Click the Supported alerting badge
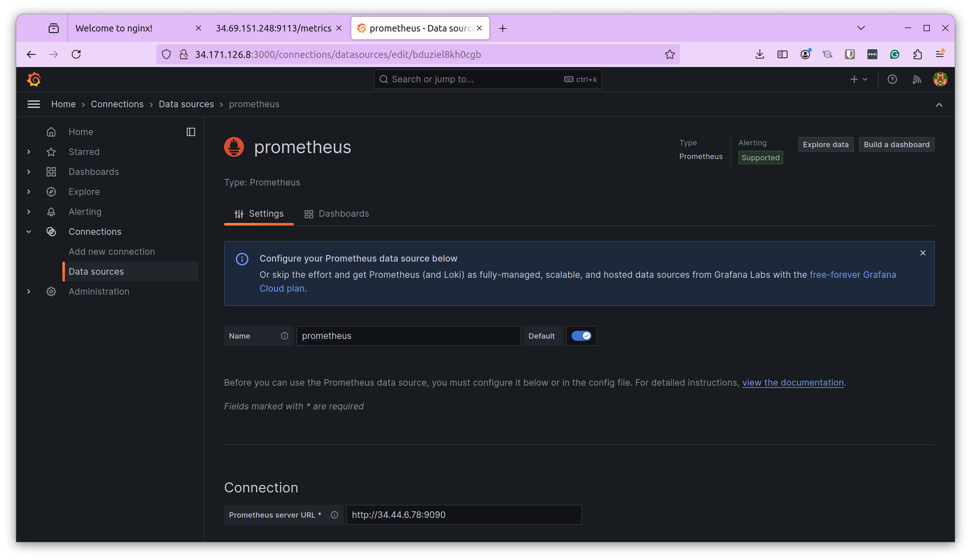This screenshot has height=560, width=971. coord(760,158)
